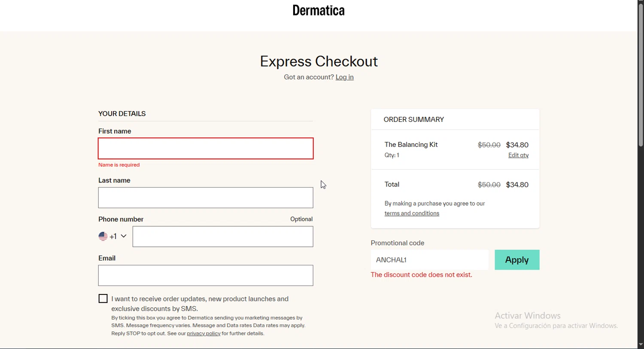Open the terms and conditions link

tap(412, 213)
